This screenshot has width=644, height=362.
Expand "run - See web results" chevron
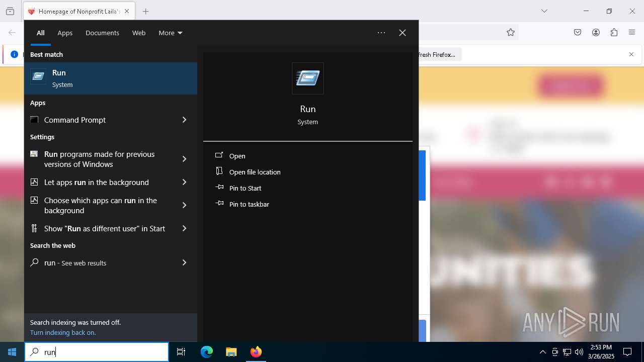click(x=184, y=262)
